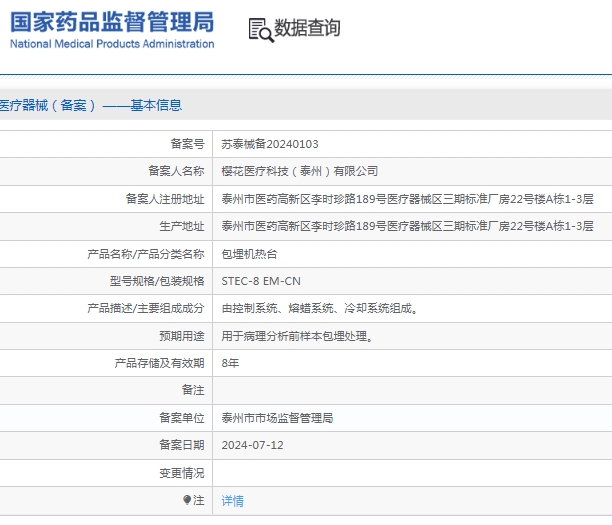
Task: Click the 产品名称/产品分类名称 label
Action: click(146, 254)
